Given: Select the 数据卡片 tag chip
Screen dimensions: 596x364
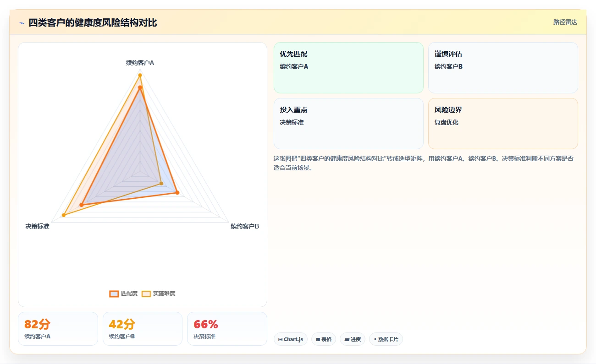Looking at the screenshot, I should (x=386, y=339).
